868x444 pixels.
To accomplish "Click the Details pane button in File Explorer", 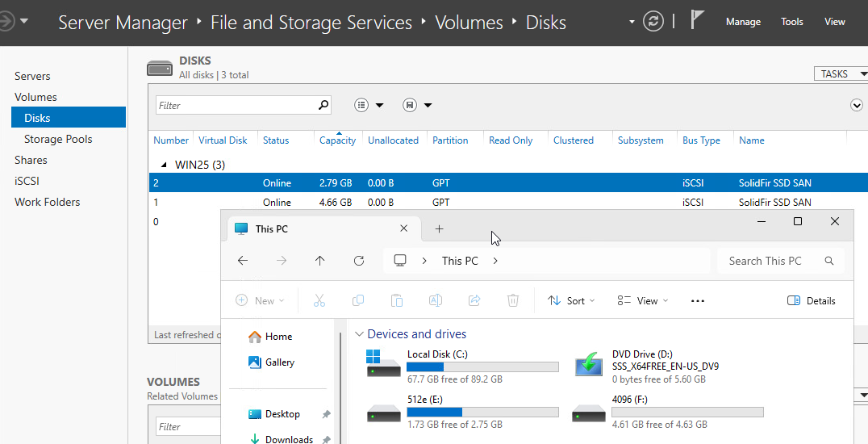I will click(x=811, y=300).
